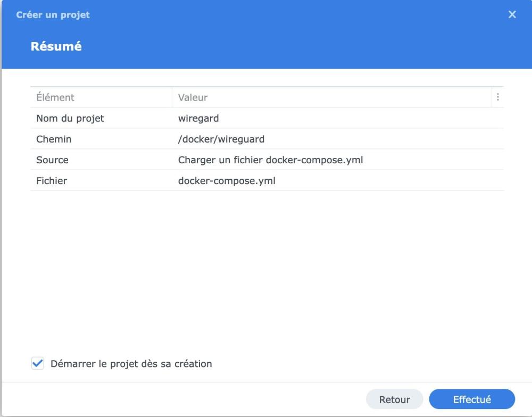Select the Source row label
Screen dimensions: 532x417
tap(52, 160)
